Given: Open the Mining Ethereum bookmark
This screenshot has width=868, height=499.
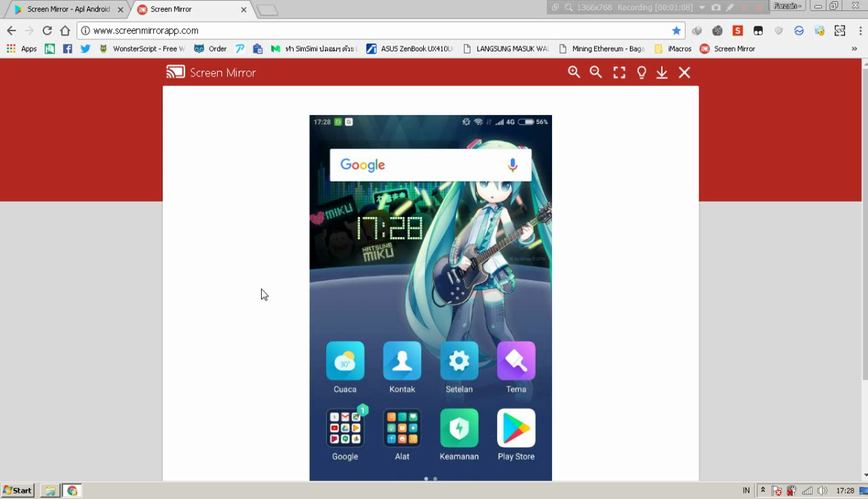Looking at the screenshot, I should (x=601, y=49).
